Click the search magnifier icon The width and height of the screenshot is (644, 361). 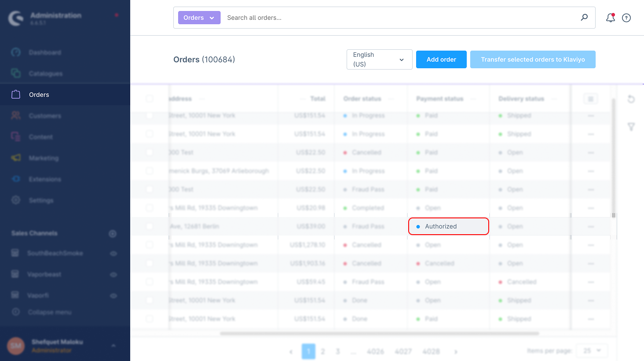pyautogui.click(x=584, y=18)
